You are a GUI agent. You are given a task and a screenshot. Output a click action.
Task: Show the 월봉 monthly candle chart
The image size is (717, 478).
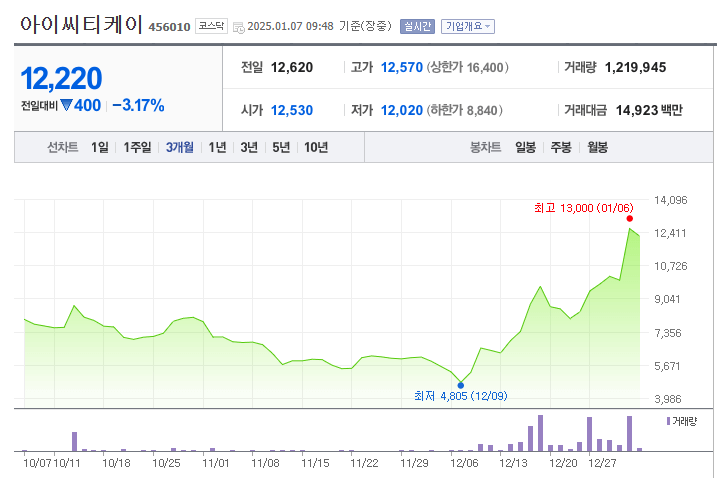597,147
